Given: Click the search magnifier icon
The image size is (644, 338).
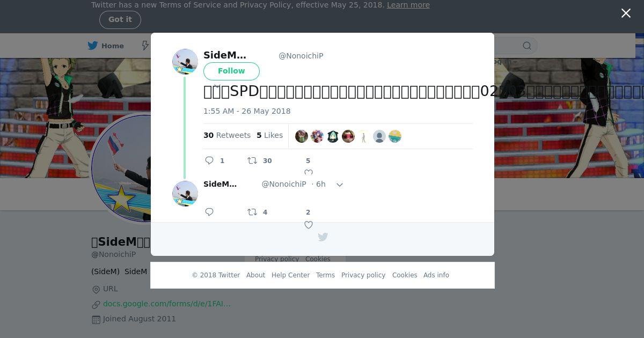Looking at the screenshot, I should click(x=527, y=46).
